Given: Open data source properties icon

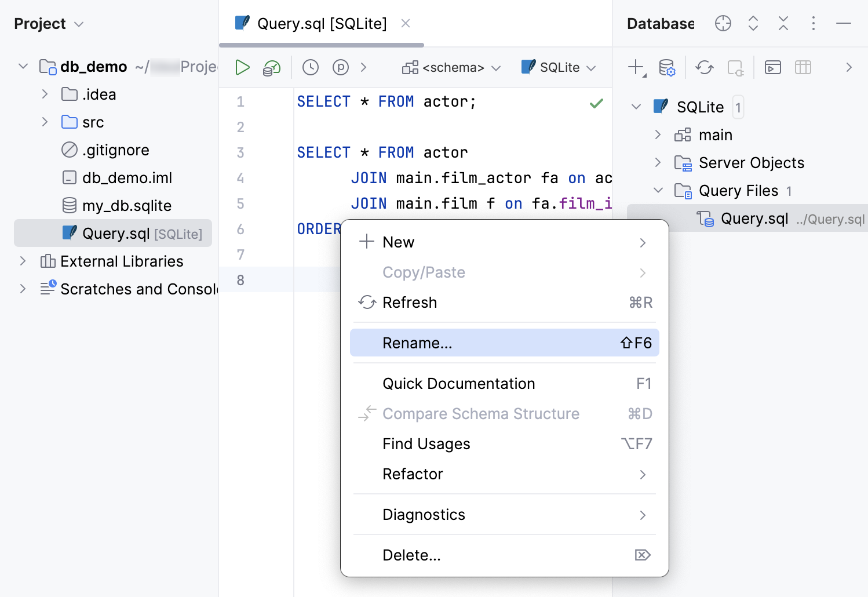Looking at the screenshot, I should (x=668, y=67).
